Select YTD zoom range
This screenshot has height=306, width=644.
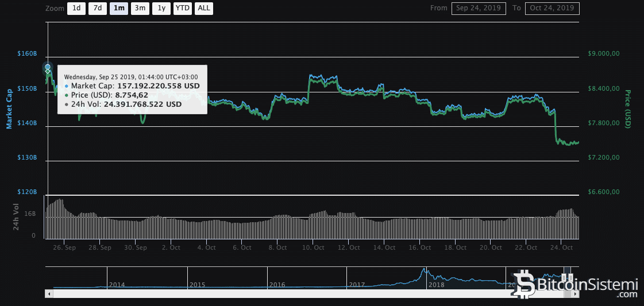click(x=182, y=8)
